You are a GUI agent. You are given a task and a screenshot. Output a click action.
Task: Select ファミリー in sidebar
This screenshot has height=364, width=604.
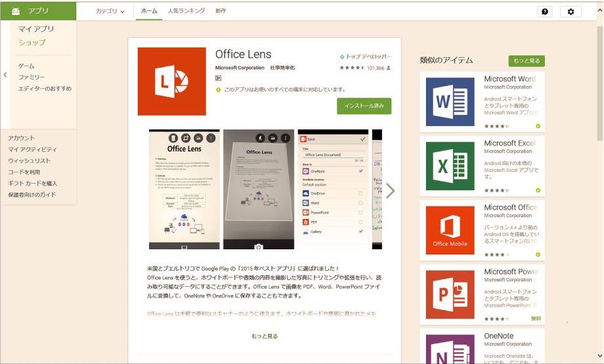point(32,77)
